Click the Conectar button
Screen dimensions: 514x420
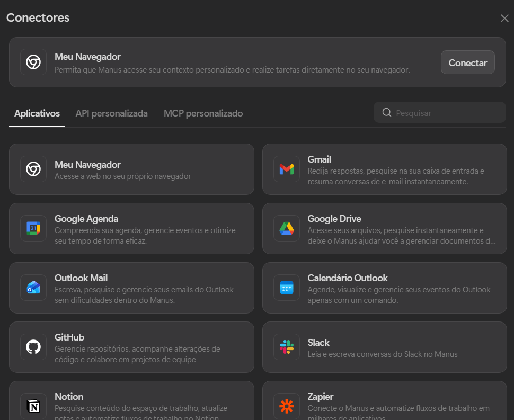tap(467, 62)
